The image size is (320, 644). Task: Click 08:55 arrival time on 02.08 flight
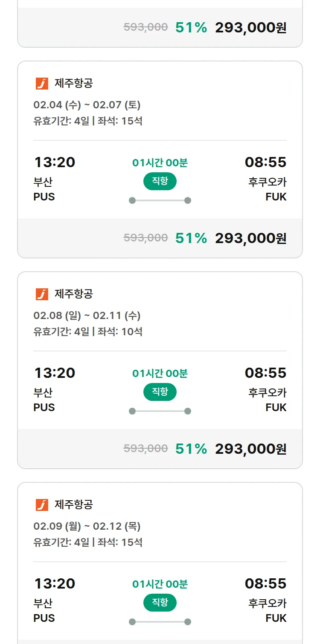[x=265, y=373]
